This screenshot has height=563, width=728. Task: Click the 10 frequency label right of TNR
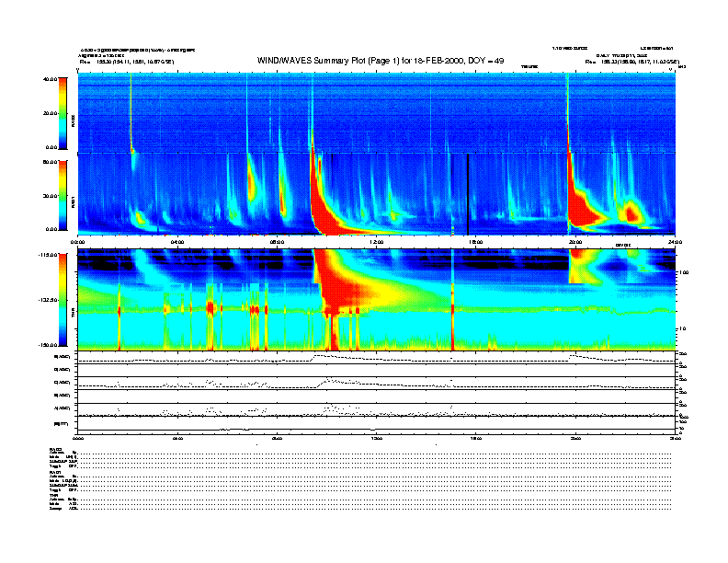click(684, 329)
